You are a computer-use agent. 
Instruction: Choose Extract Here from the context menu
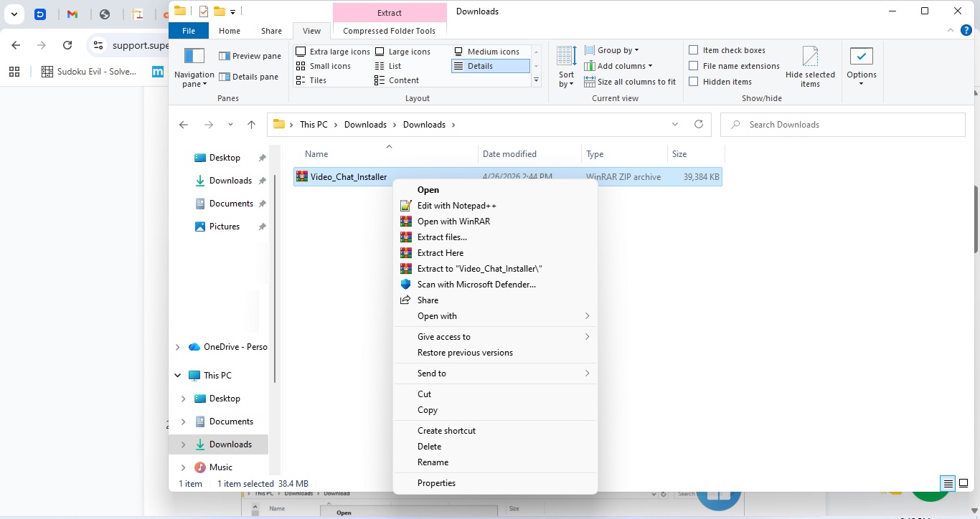click(440, 252)
